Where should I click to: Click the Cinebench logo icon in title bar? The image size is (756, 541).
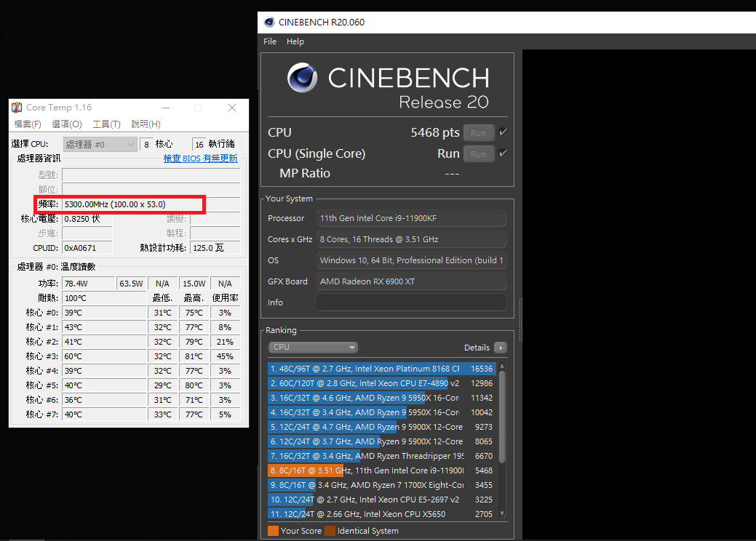pyautogui.click(x=269, y=22)
